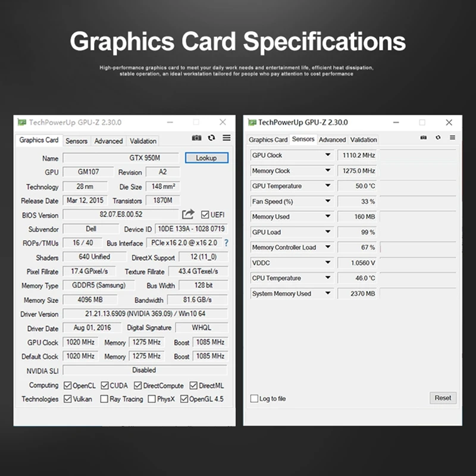
Task: Click the camera icon in Sensors window
Action: pos(424,137)
